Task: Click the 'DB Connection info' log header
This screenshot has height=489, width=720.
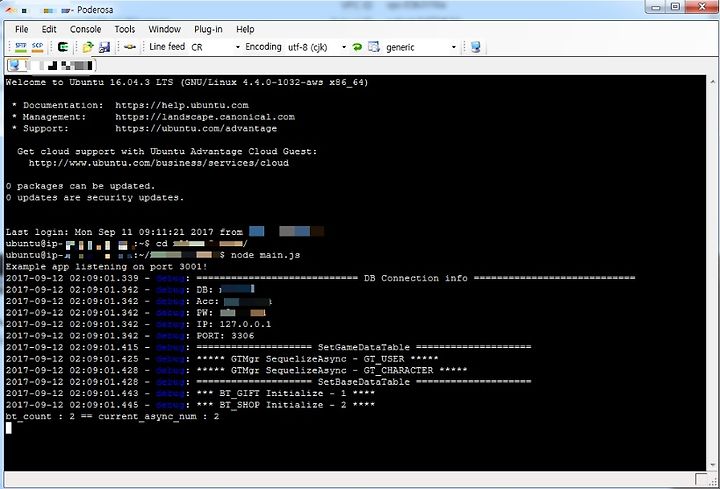Action: coord(416,278)
